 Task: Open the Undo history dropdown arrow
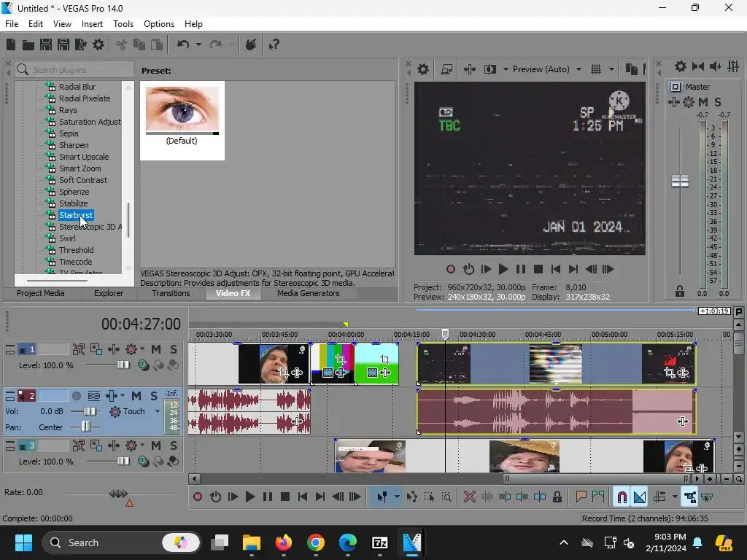coord(198,44)
